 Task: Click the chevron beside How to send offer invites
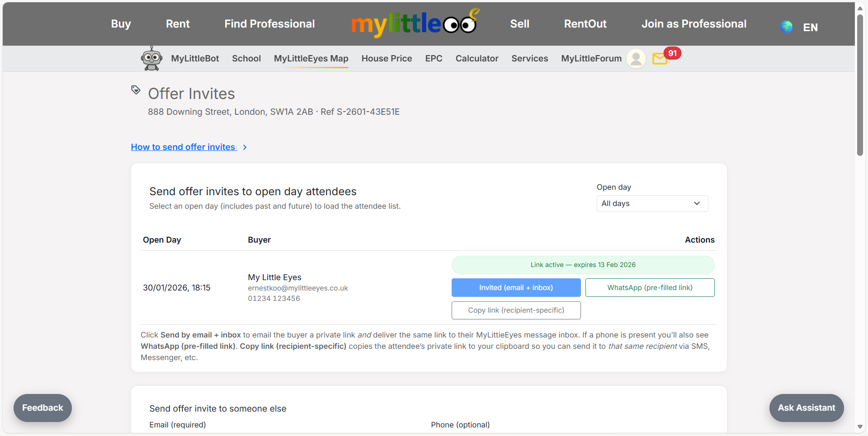point(245,147)
